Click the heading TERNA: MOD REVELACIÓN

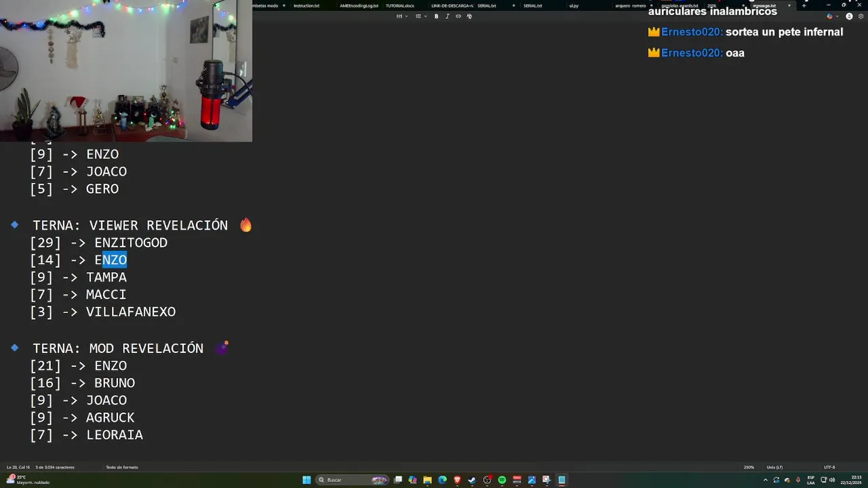coord(117,348)
